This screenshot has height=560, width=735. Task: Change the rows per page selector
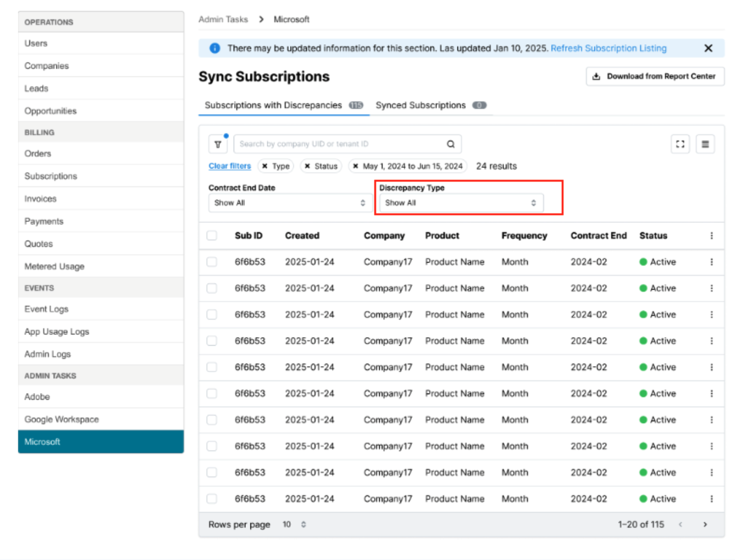[294, 524]
